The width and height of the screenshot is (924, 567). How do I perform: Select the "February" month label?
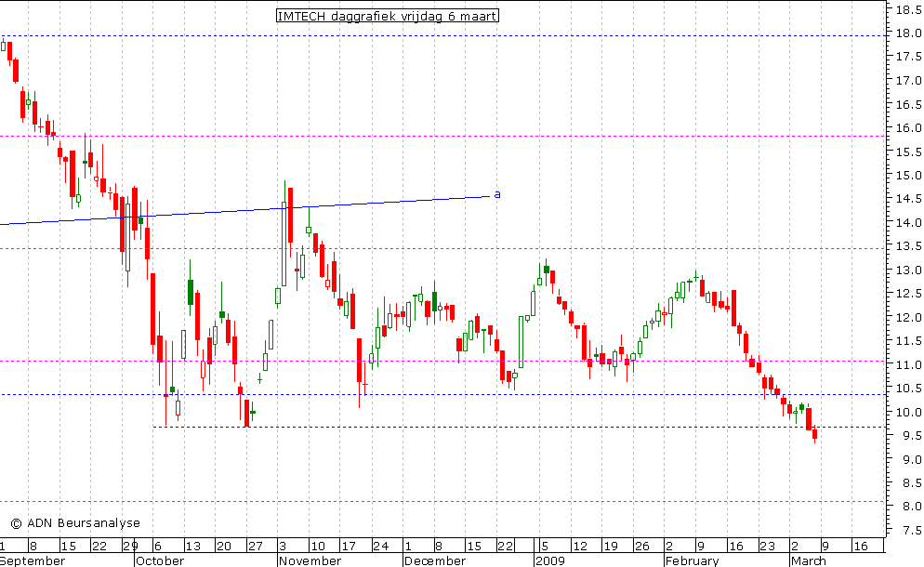click(692, 560)
